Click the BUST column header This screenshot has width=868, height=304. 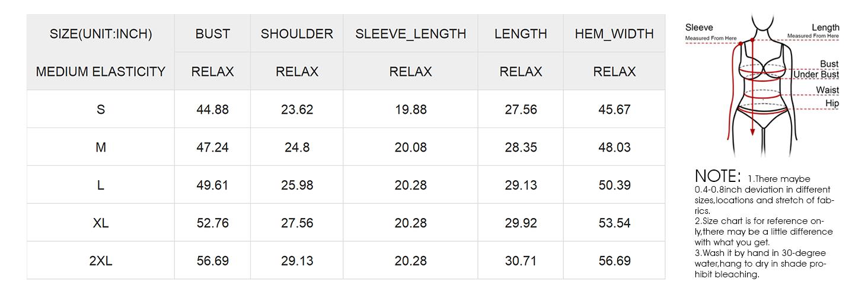(x=212, y=34)
